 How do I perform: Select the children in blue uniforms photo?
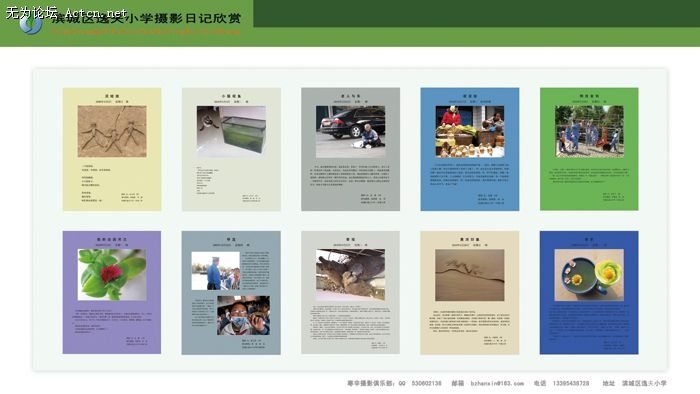click(x=589, y=131)
